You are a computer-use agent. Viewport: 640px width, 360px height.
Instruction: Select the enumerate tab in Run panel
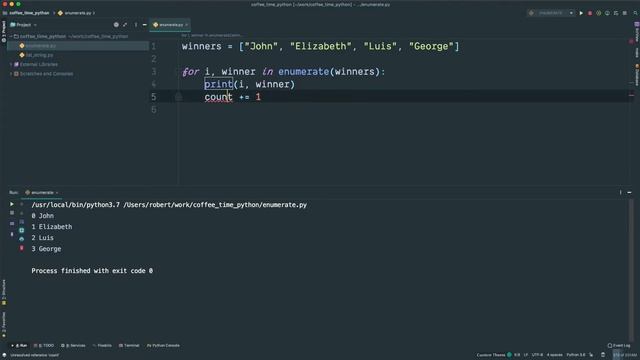[42, 193]
